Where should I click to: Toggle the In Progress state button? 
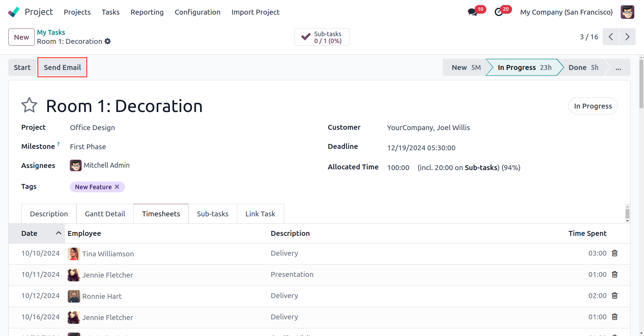pos(593,106)
